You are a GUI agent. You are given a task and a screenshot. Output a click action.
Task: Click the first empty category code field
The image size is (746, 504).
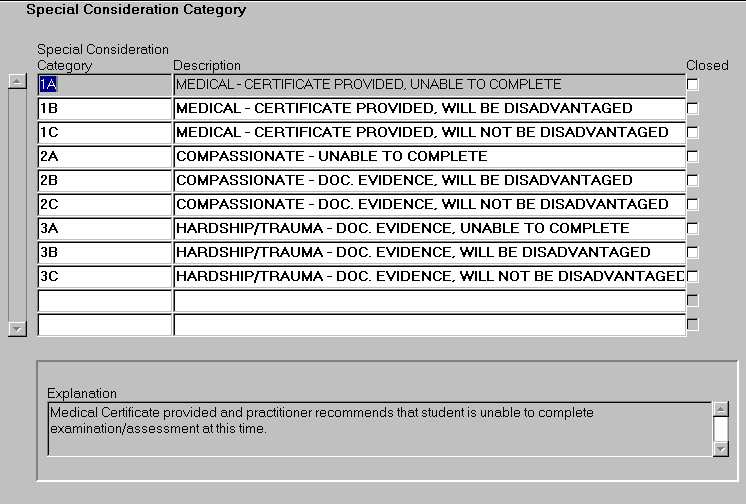point(104,301)
